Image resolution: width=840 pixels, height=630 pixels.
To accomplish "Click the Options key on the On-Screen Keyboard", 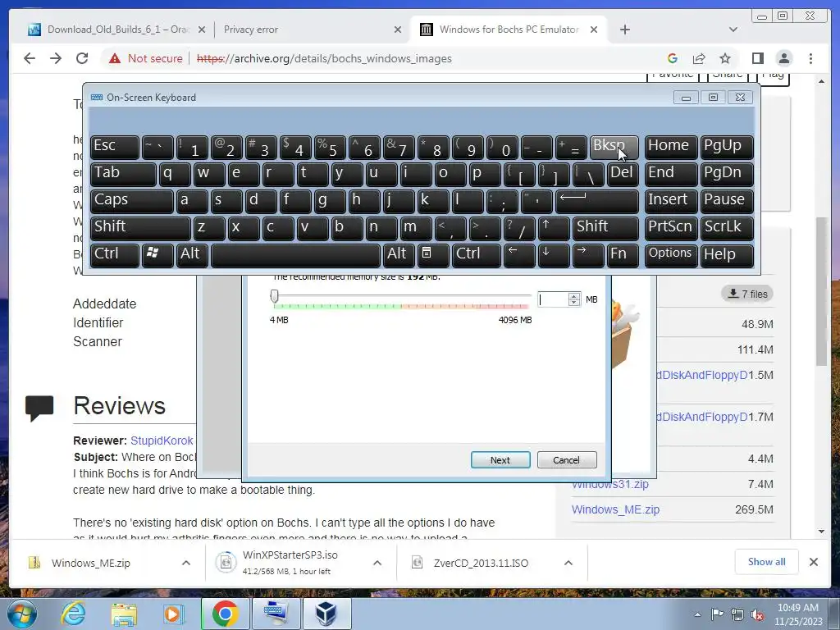I will click(671, 254).
